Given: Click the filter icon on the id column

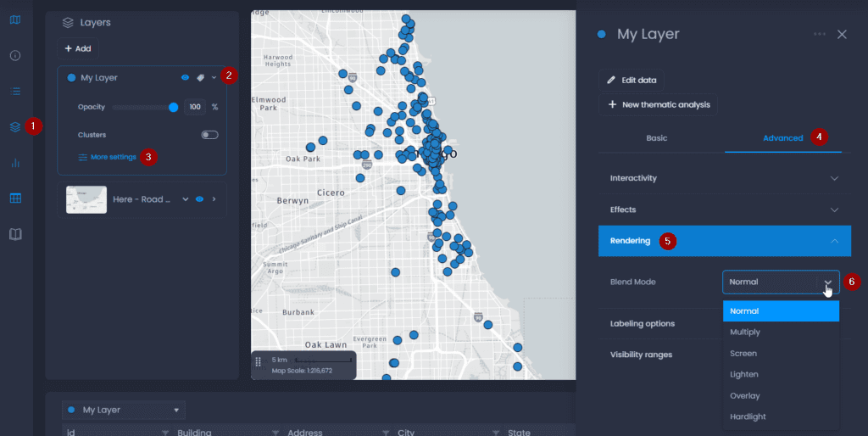Looking at the screenshot, I should tap(165, 432).
